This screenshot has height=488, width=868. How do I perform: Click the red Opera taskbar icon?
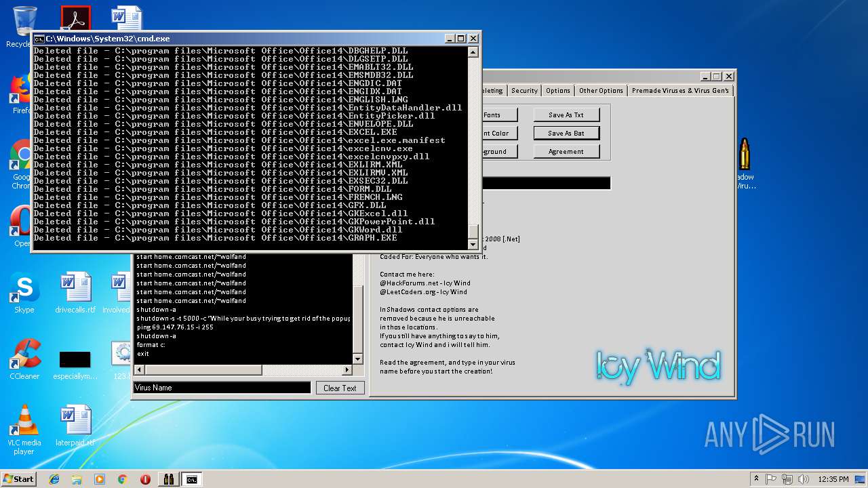145,479
